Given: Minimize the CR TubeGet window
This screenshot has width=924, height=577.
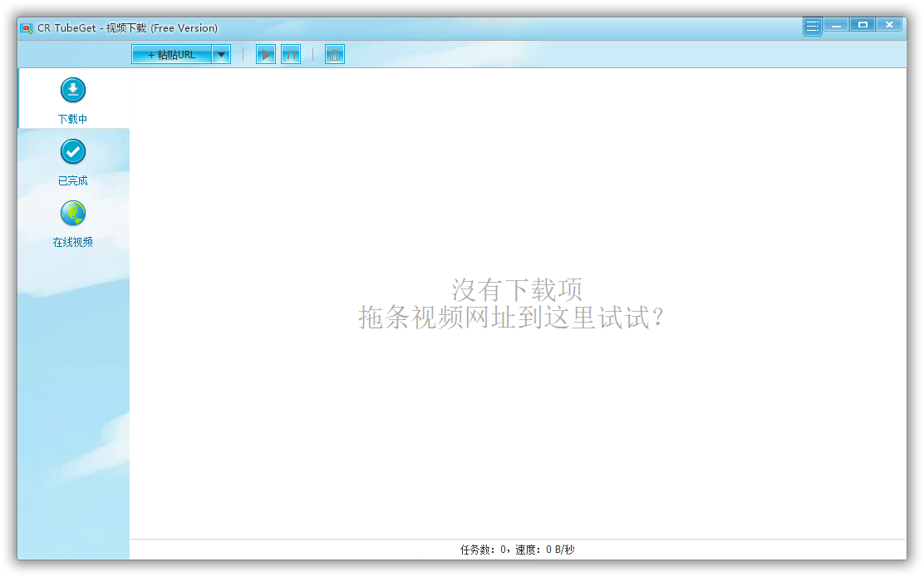Looking at the screenshot, I should click(836, 25).
